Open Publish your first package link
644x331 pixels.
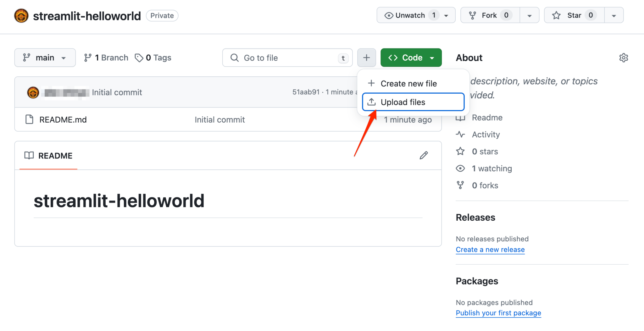pos(498,313)
